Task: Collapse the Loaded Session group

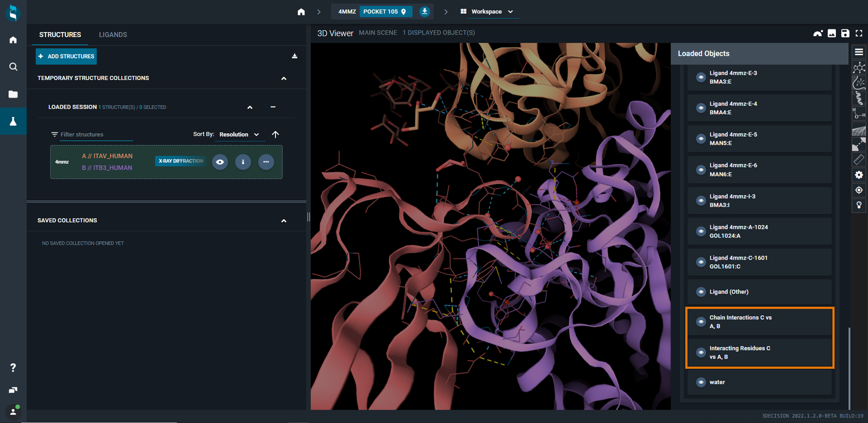Action: click(250, 107)
